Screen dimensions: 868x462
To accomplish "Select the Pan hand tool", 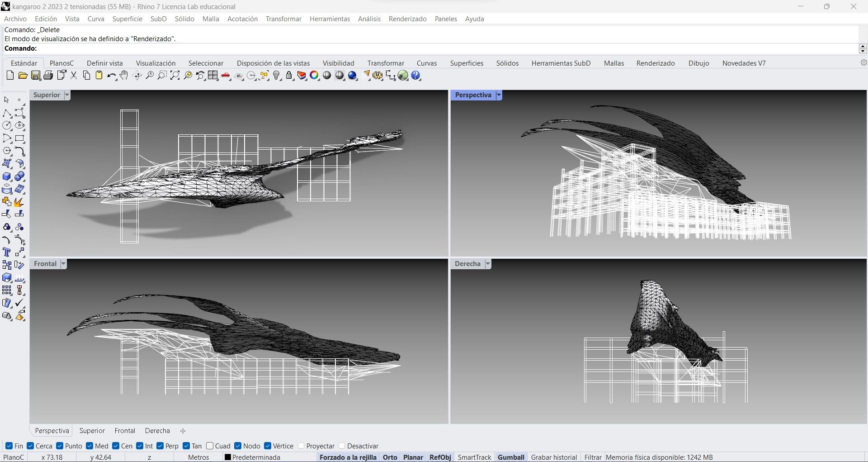I will point(124,76).
